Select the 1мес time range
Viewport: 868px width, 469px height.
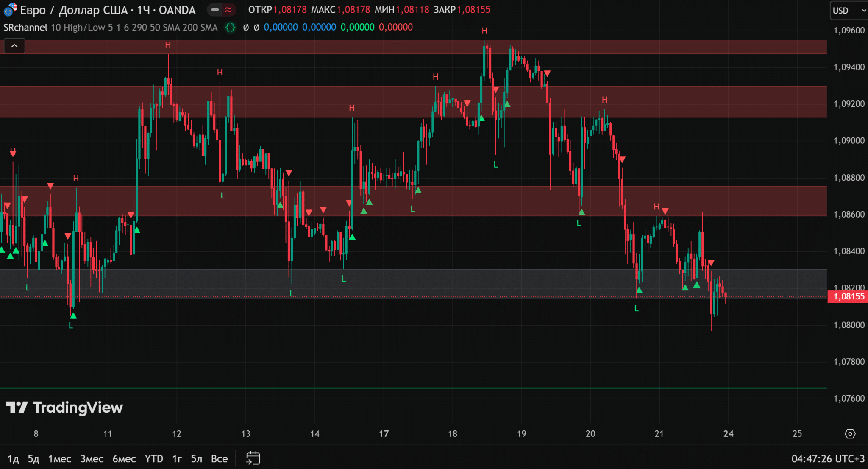pos(59,458)
